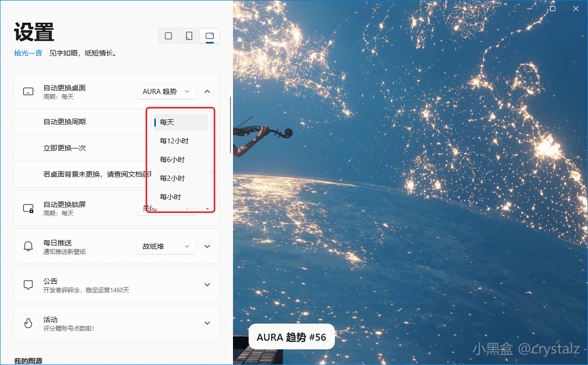Image resolution: width=588 pixels, height=365 pixels.
Task: Click the AURA 趋势 #56 wallpaper caption
Action: 291,337
